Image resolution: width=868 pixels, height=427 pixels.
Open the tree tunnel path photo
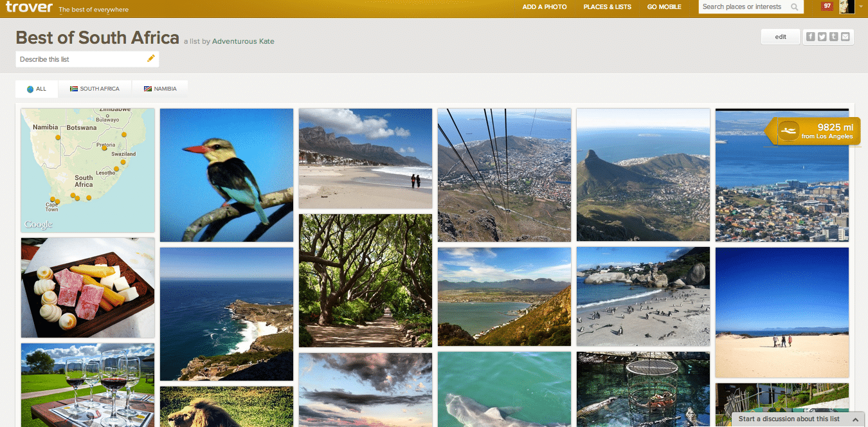pyautogui.click(x=365, y=280)
